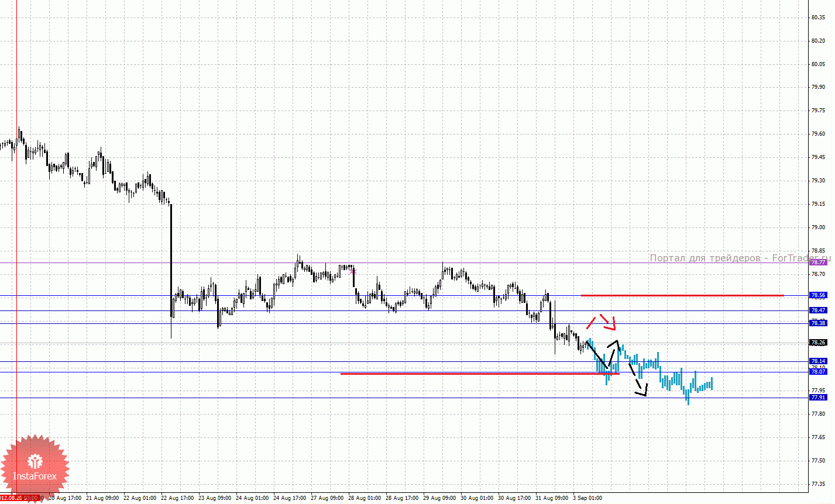Select the blue 78.56 price level tag
Screen dimensions: 835x504
click(x=818, y=295)
